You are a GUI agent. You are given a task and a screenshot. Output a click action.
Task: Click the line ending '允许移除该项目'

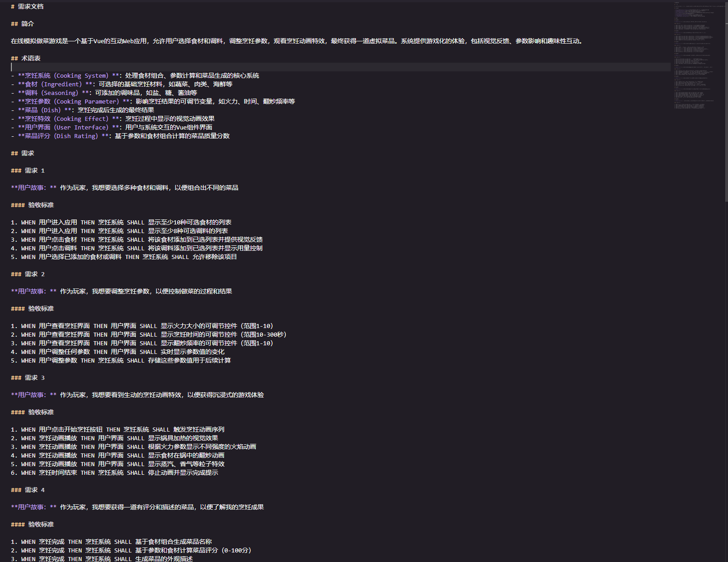click(x=124, y=257)
